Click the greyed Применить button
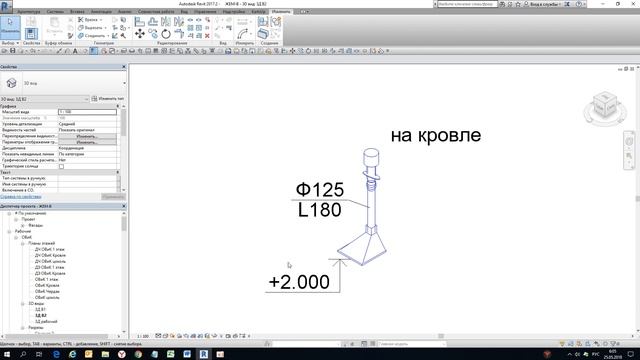Viewport: 640px width, 360px height. coord(113,197)
